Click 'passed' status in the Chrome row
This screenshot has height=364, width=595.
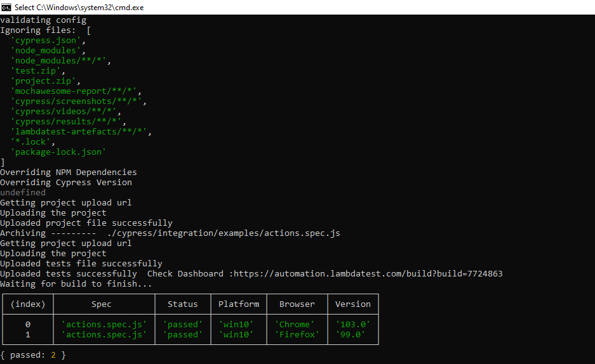coord(183,325)
